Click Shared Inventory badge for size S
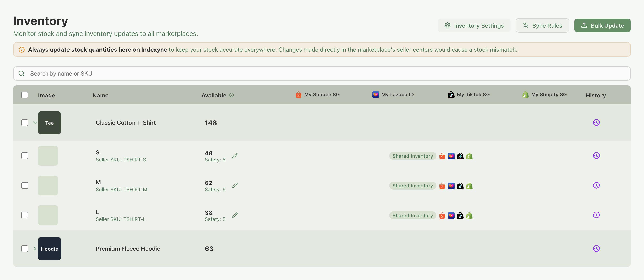Image resolution: width=644 pixels, height=280 pixels. click(x=412, y=156)
